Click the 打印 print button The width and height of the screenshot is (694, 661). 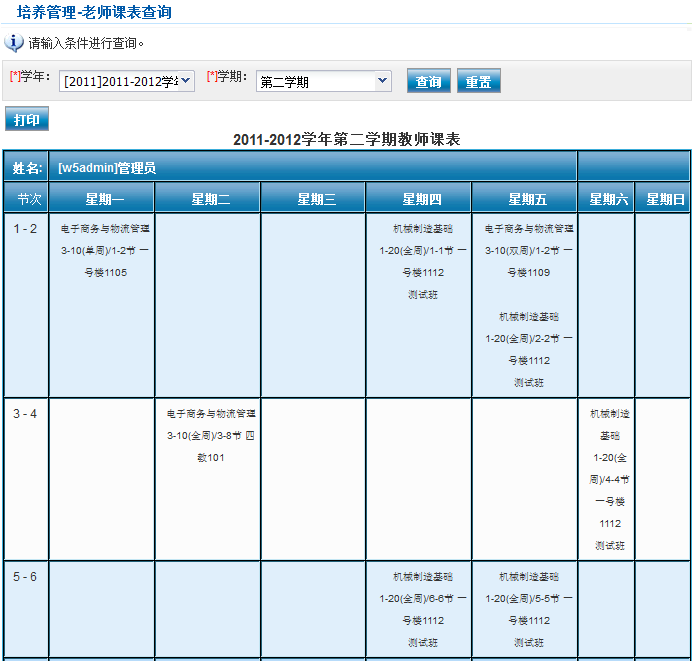[27, 120]
